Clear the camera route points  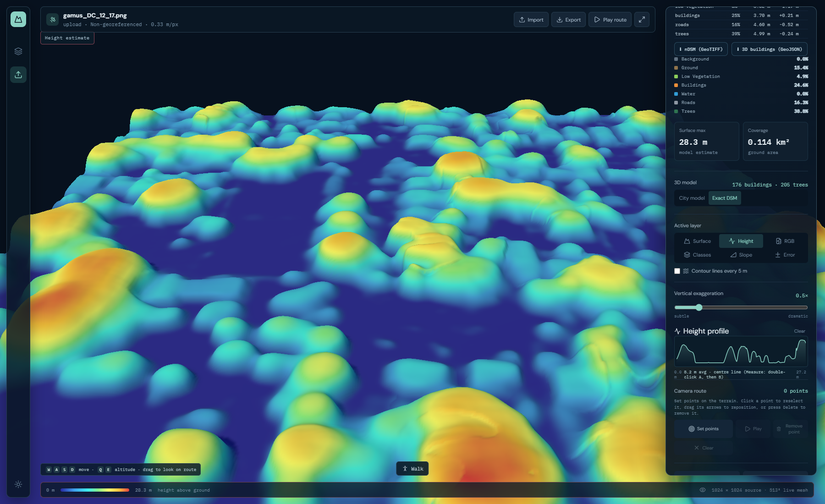[704, 448]
